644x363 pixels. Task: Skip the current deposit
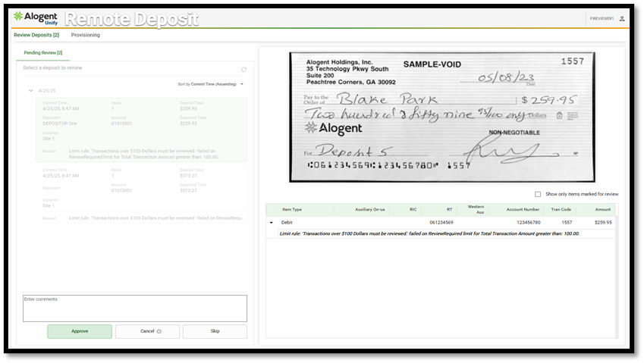[x=215, y=331]
